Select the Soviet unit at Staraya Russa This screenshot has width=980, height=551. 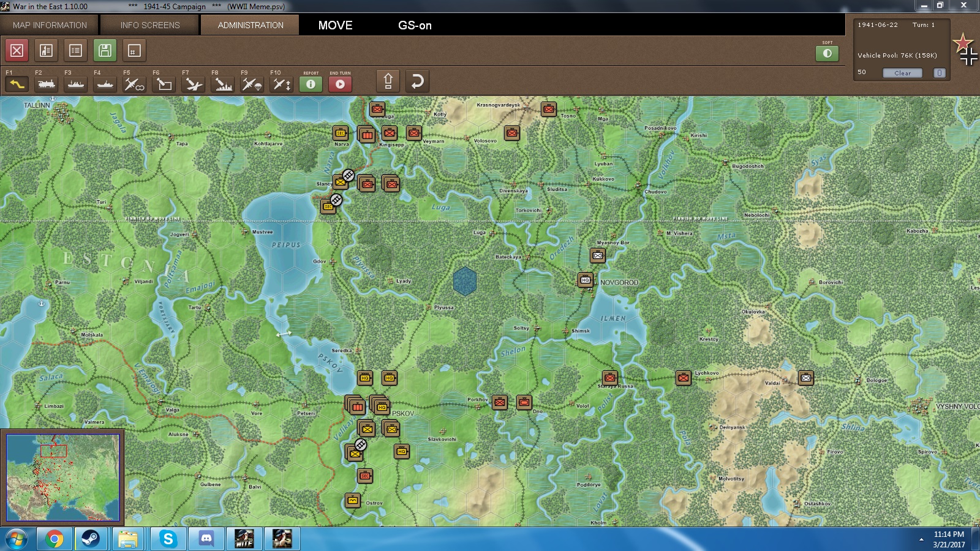click(610, 378)
